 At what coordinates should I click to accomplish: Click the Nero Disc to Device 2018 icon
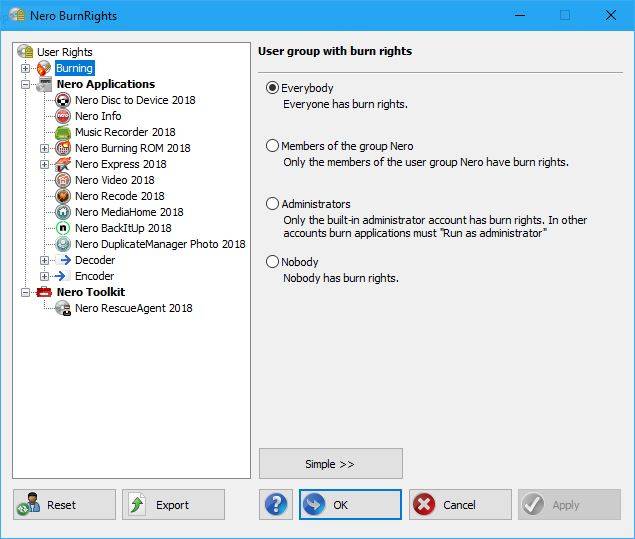[x=63, y=100]
